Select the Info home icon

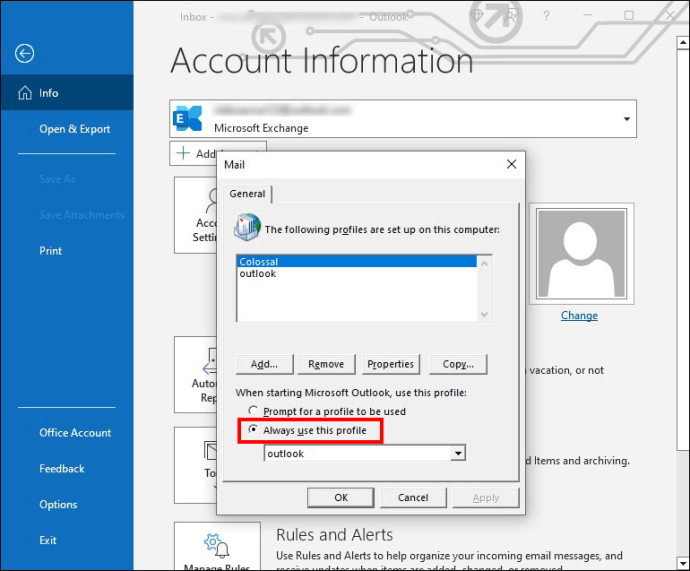[25, 93]
